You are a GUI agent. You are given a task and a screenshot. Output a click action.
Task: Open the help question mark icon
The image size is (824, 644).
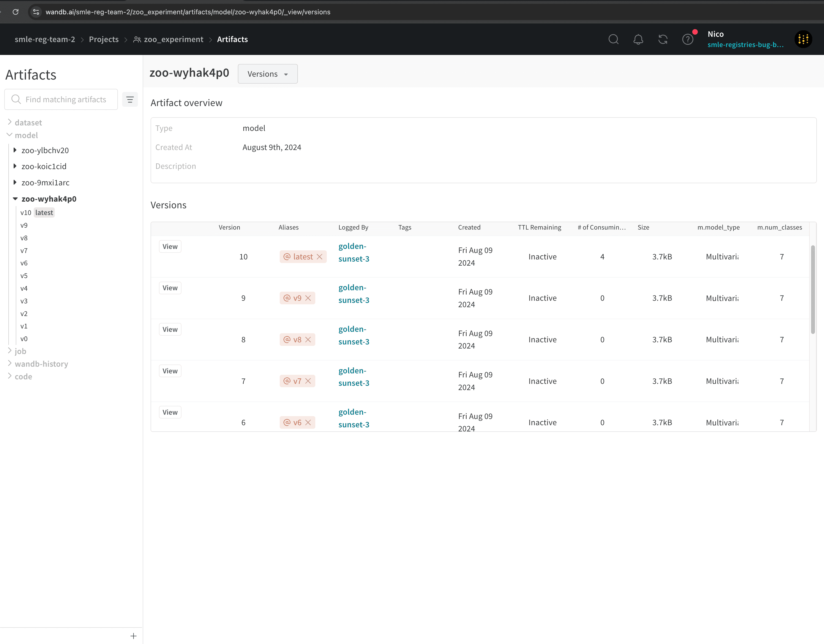[688, 39]
